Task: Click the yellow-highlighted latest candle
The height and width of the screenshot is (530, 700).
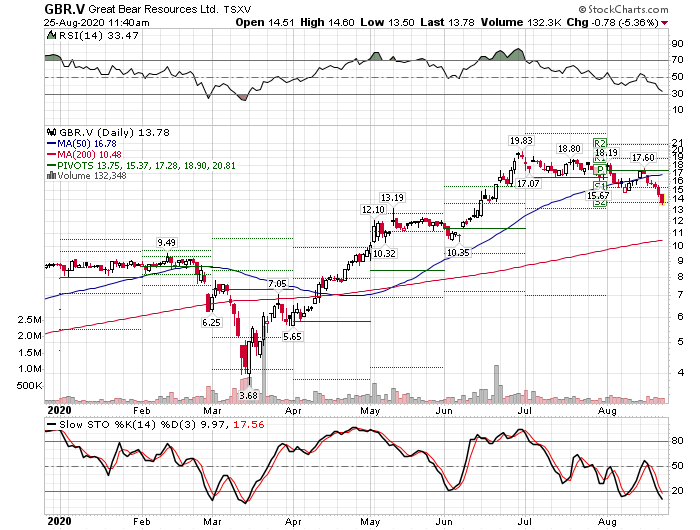Action: [662, 200]
